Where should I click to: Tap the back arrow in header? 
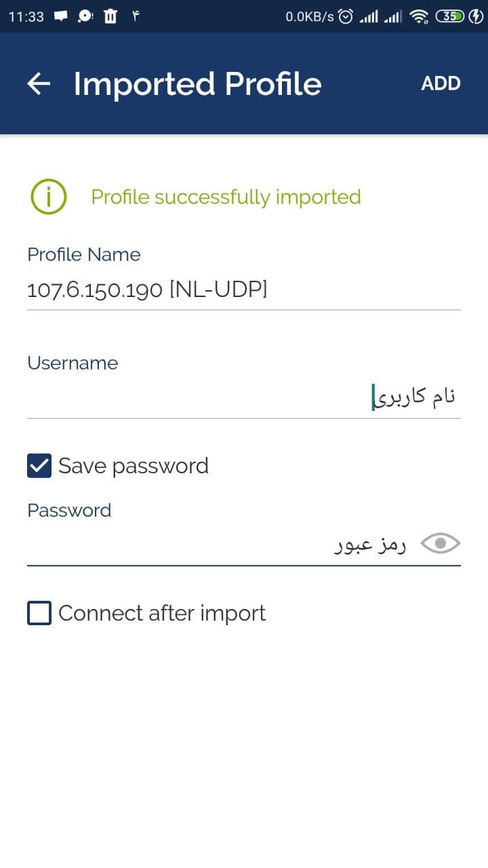pyautogui.click(x=39, y=83)
